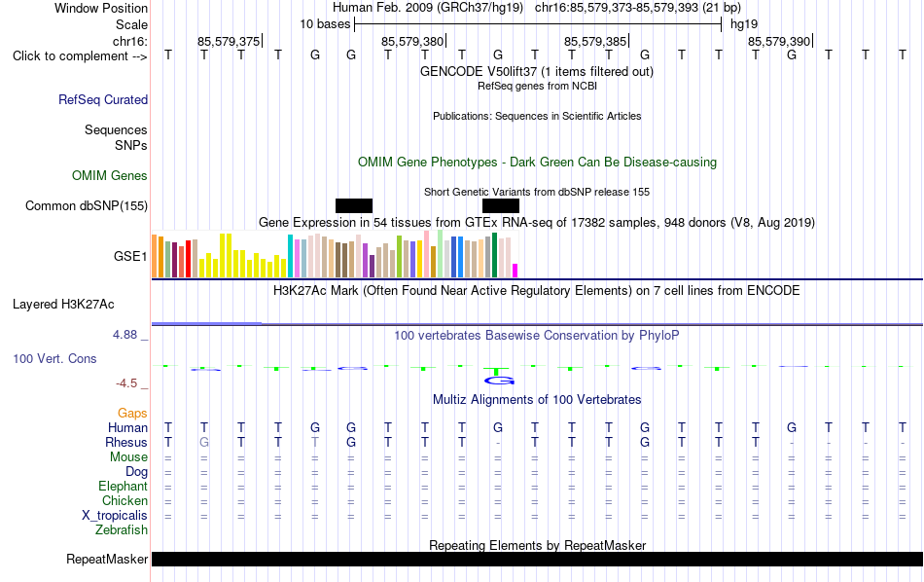Image resolution: width=924 pixels, height=582 pixels.
Task: Click the magenta bar in GTEx chart
Action: (515, 271)
